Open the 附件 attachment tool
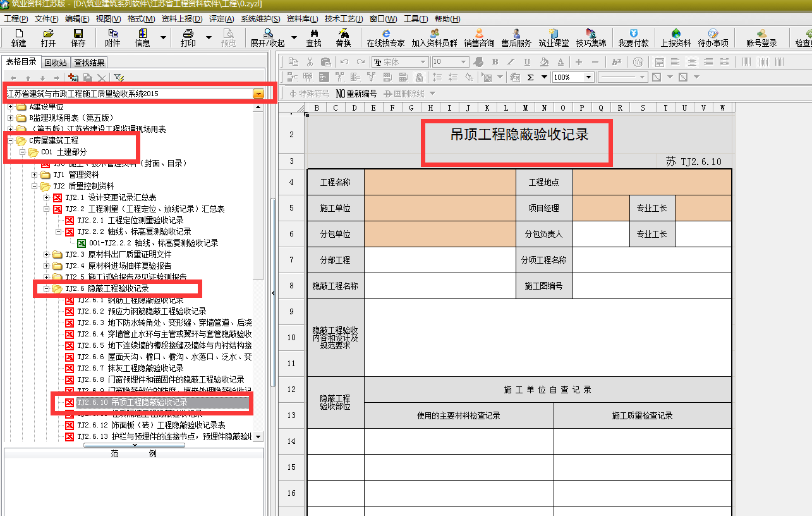This screenshot has height=516, width=812. point(112,37)
